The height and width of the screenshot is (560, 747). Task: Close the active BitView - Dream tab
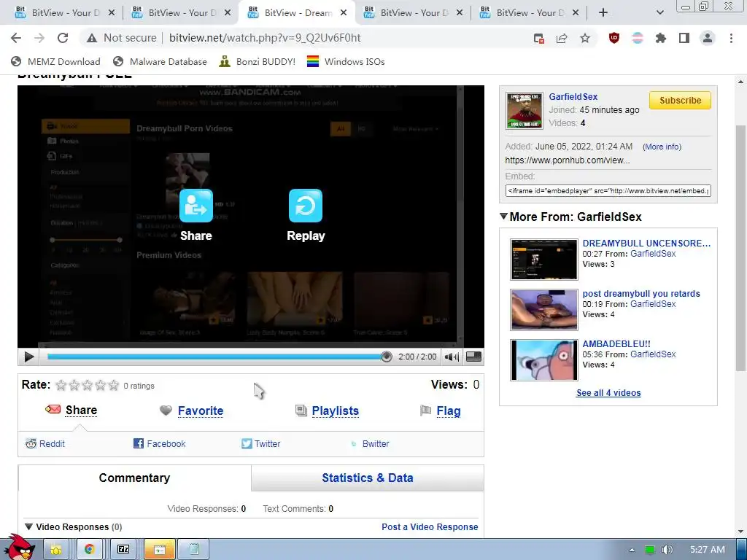344,13
